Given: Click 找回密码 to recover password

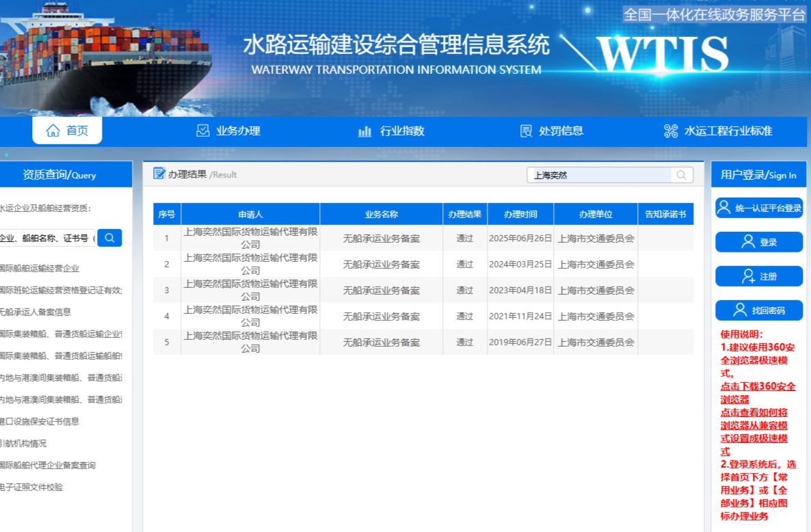Looking at the screenshot, I should point(759,310).
